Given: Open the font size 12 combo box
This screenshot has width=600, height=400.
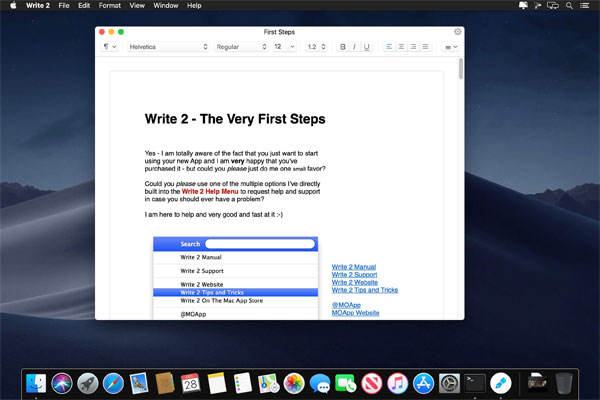Looking at the screenshot, I should coord(284,47).
